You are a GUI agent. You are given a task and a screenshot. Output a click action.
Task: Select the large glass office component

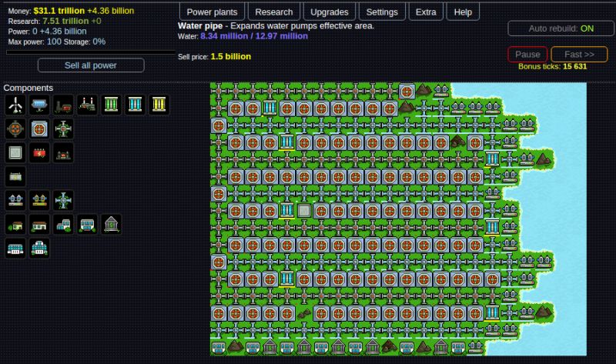click(87, 225)
